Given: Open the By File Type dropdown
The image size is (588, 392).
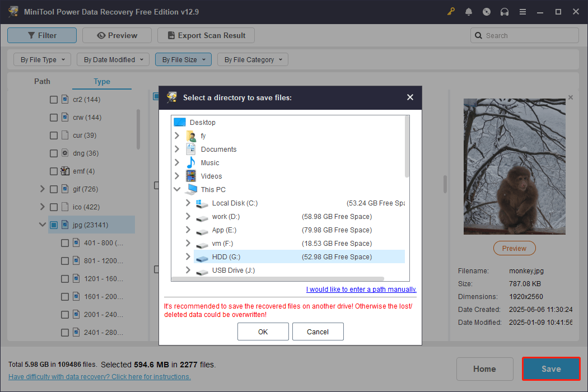Looking at the screenshot, I should [x=43, y=60].
